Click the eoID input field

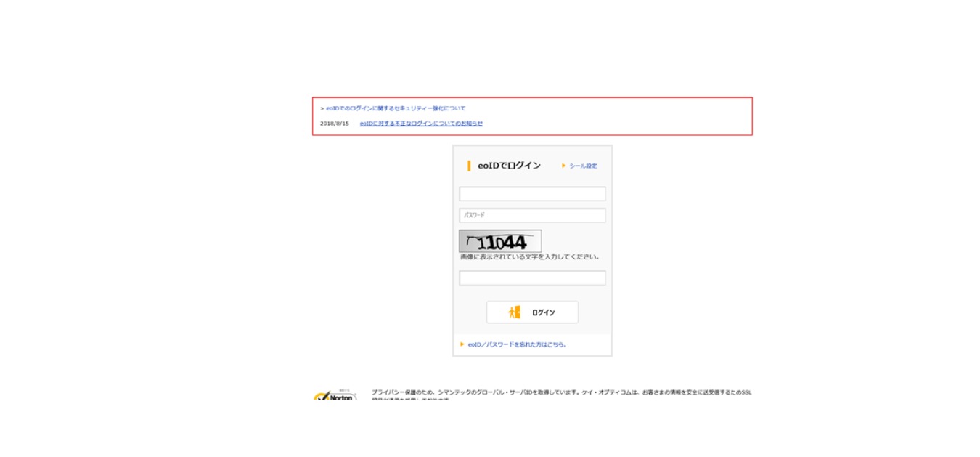click(x=532, y=194)
